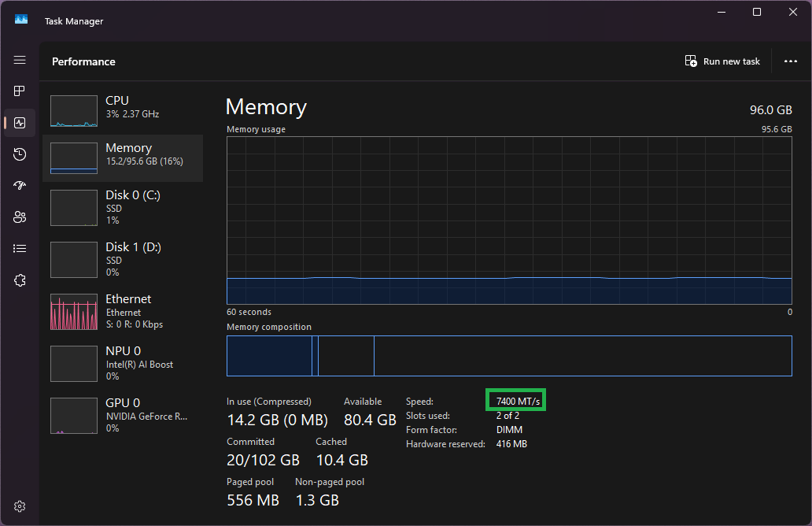Open App history via clock icon

tap(19, 154)
